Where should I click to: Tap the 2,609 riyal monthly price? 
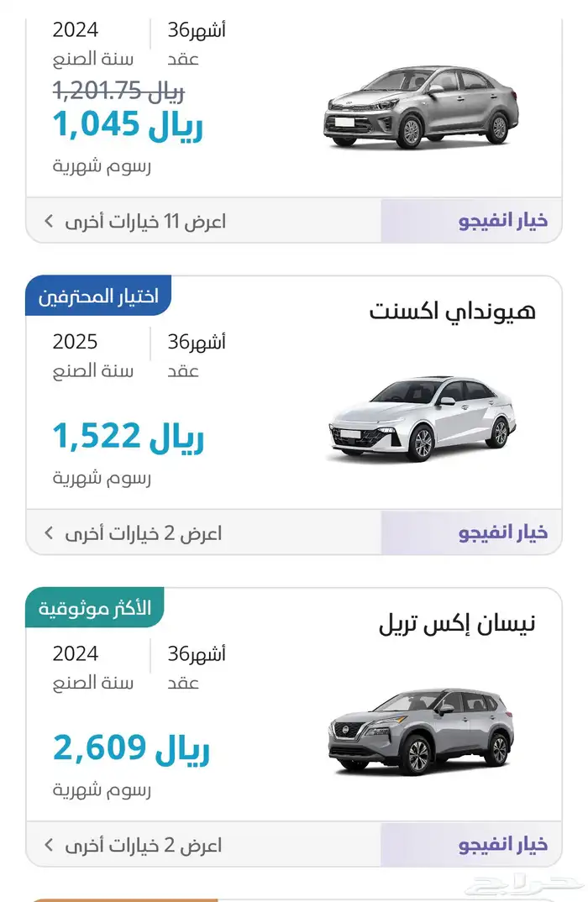coord(131,748)
